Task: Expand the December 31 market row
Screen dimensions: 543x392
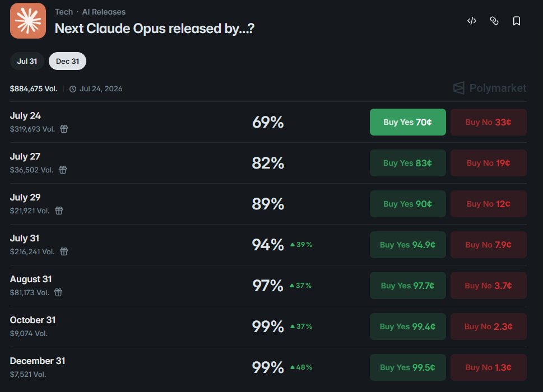Action: tap(268, 367)
